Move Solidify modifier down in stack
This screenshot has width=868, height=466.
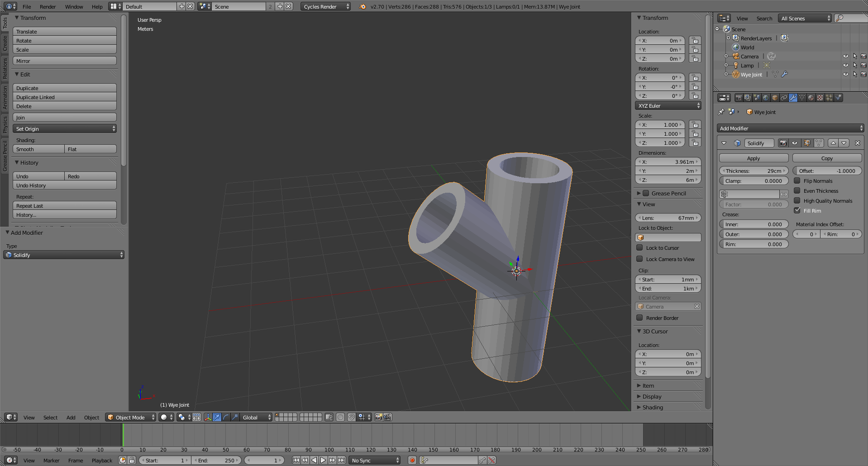844,143
